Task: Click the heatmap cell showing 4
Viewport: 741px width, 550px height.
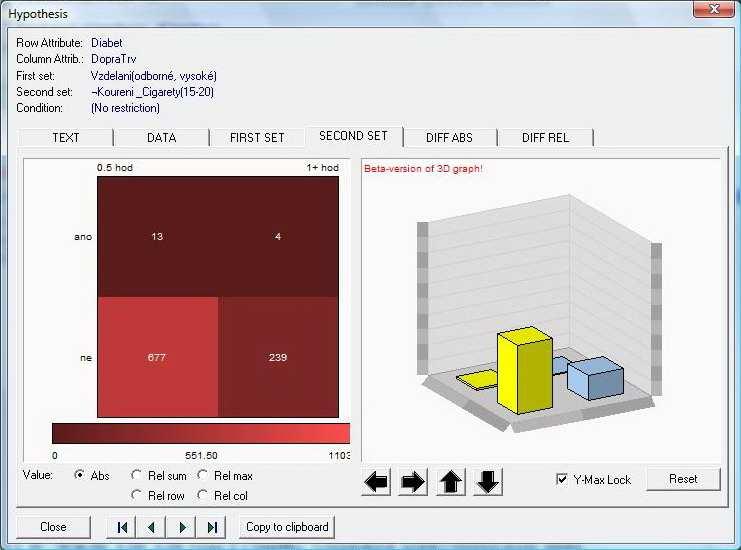Action: coord(278,236)
